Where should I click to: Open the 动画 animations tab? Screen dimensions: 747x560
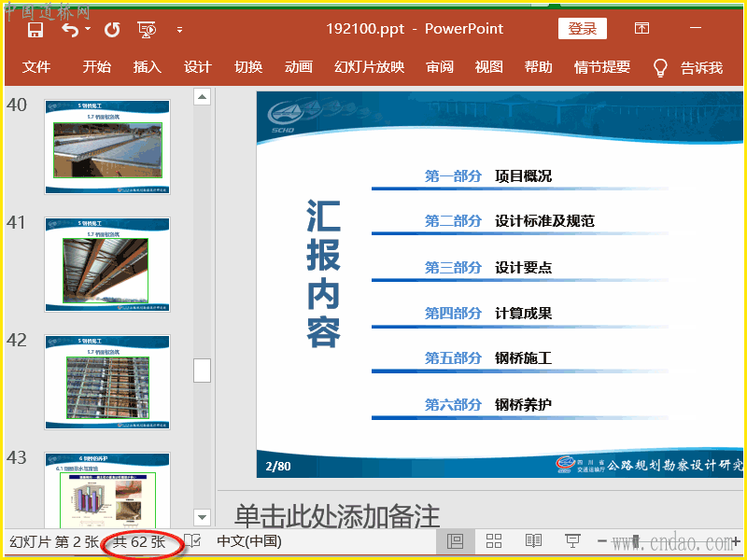coord(299,67)
